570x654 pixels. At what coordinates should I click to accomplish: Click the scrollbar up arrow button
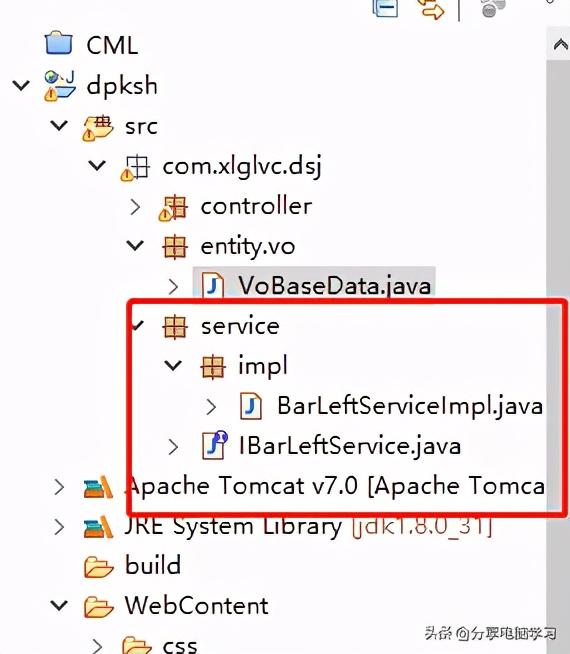tap(559, 44)
